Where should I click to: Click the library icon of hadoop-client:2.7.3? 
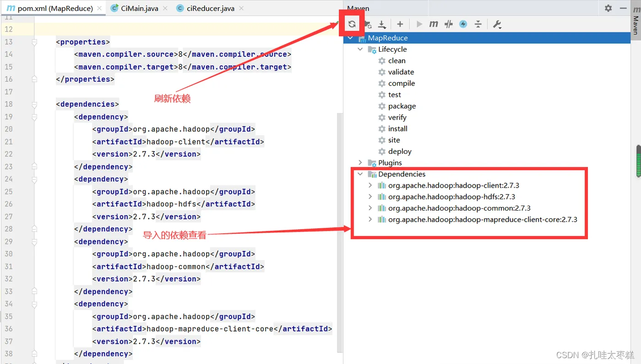tap(382, 185)
